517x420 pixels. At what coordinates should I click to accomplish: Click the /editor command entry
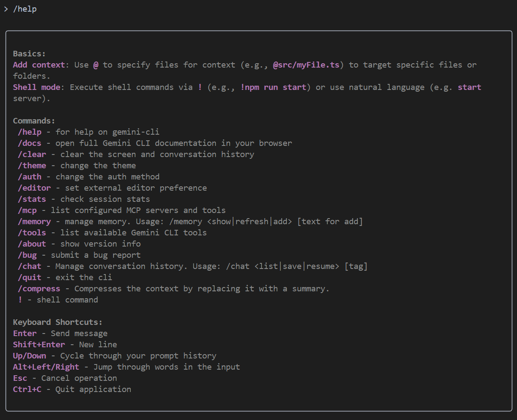point(34,188)
